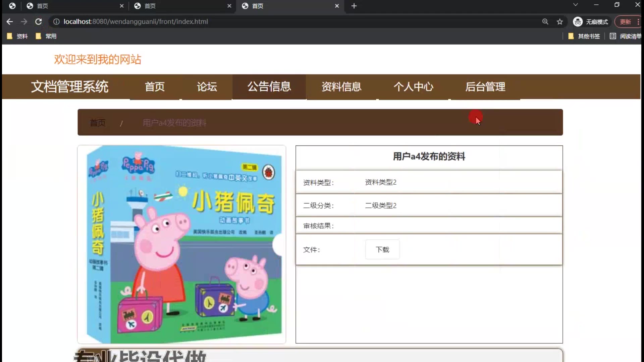The width and height of the screenshot is (644, 362).
Task: Open the 公告信息 navigation menu item
Action: pyautogui.click(x=269, y=87)
